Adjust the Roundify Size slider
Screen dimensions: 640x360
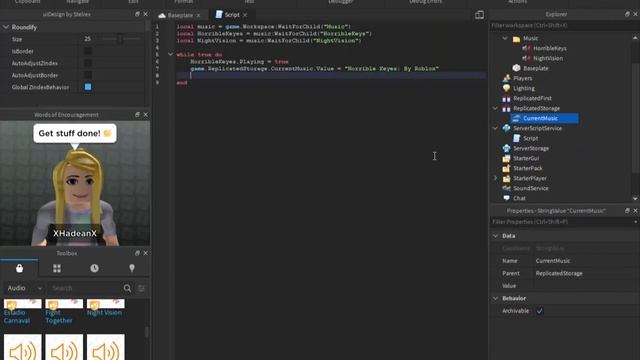pyautogui.click(x=121, y=39)
